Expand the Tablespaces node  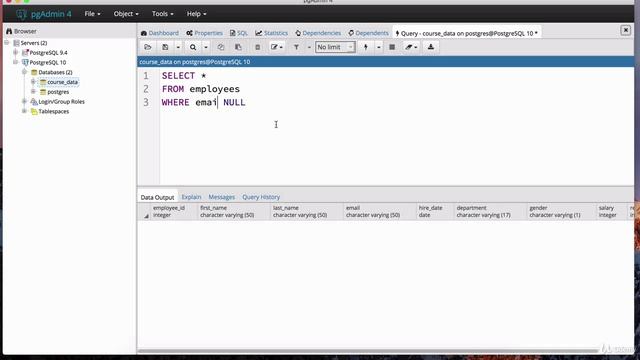point(24,111)
